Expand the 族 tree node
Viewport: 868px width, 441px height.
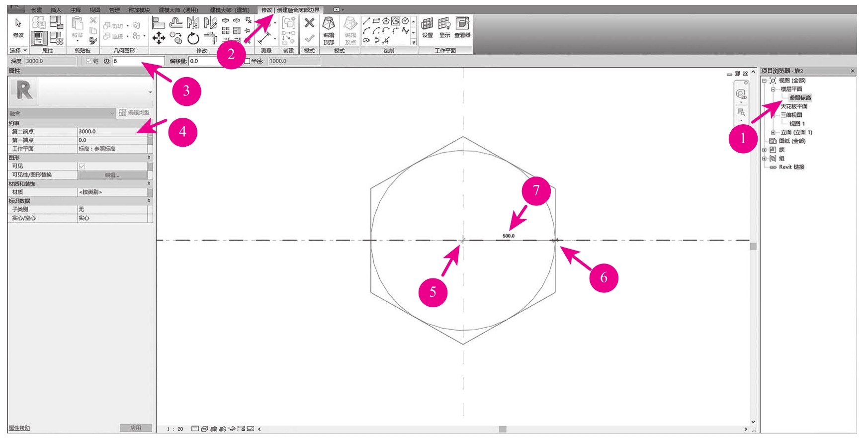point(765,150)
